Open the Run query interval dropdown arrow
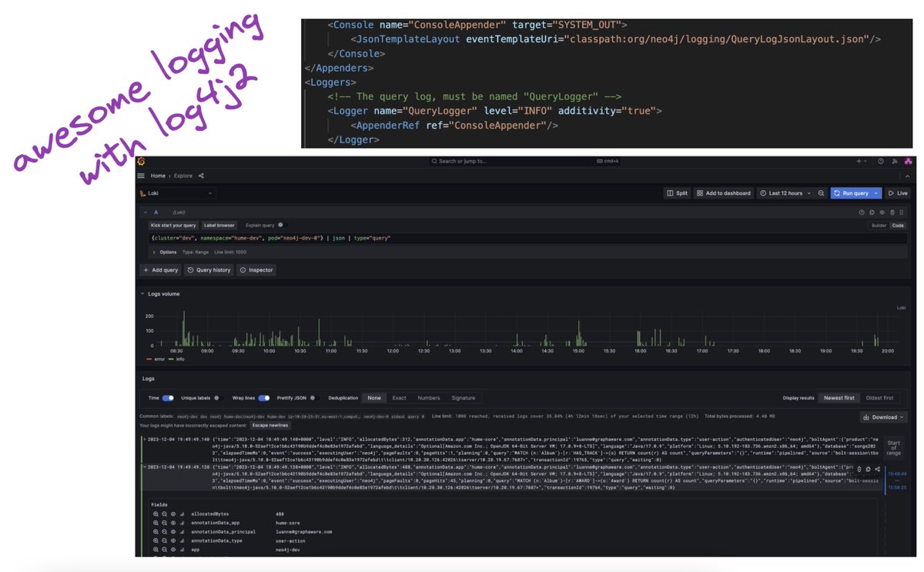Viewport: 924px width, 572px height. [x=877, y=193]
